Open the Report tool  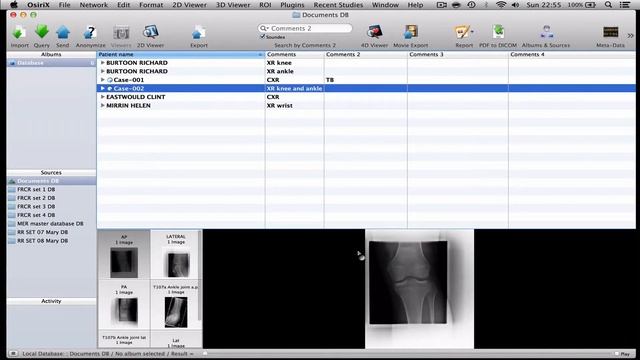(x=462, y=32)
